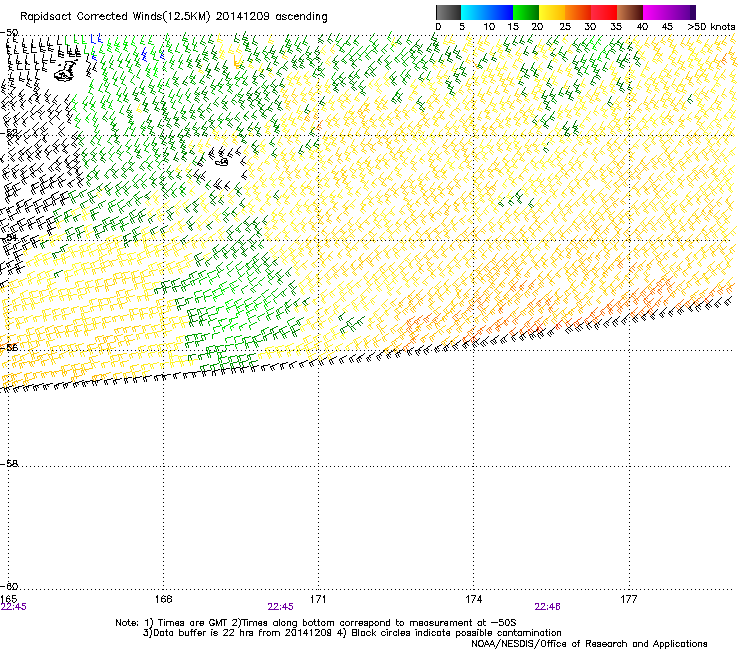
Task: Click the '-56' latitude axis label
Action: tap(9, 347)
